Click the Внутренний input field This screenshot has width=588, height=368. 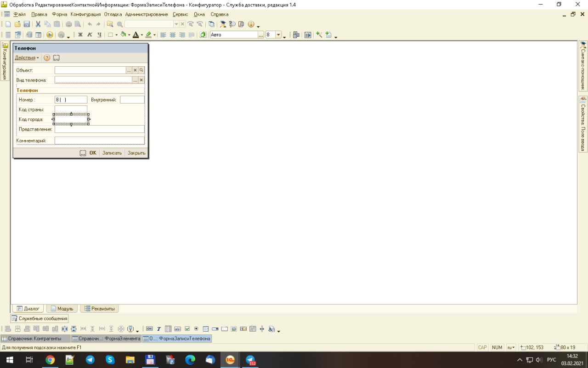[132, 100]
